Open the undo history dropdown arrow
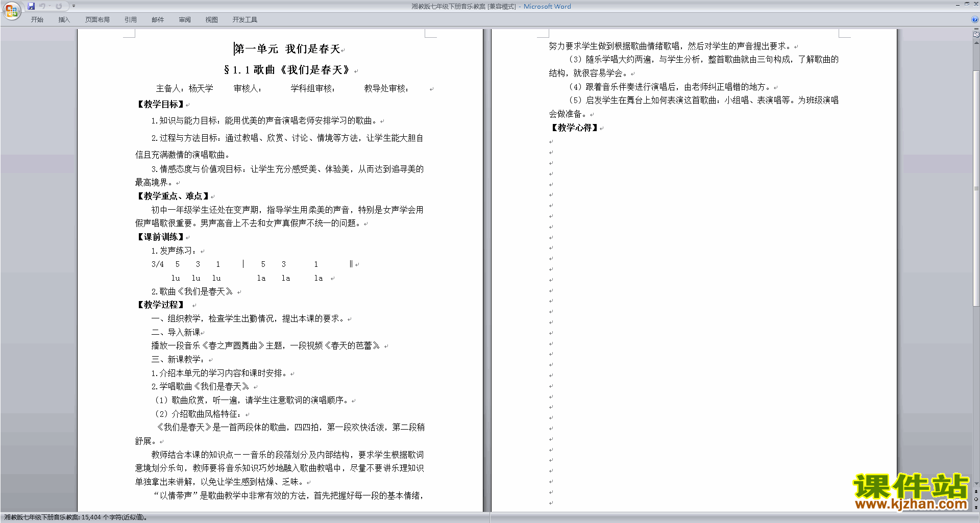 tap(50, 6)
